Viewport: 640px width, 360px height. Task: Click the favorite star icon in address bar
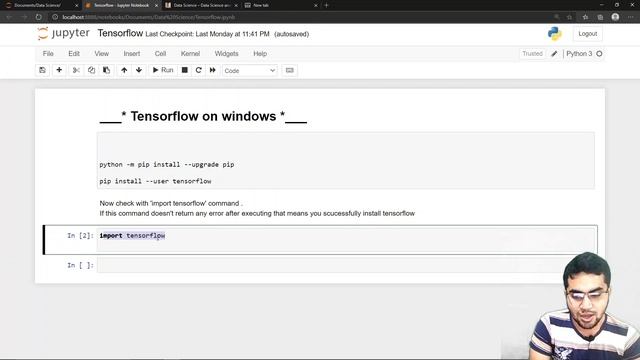pos(569,17)
